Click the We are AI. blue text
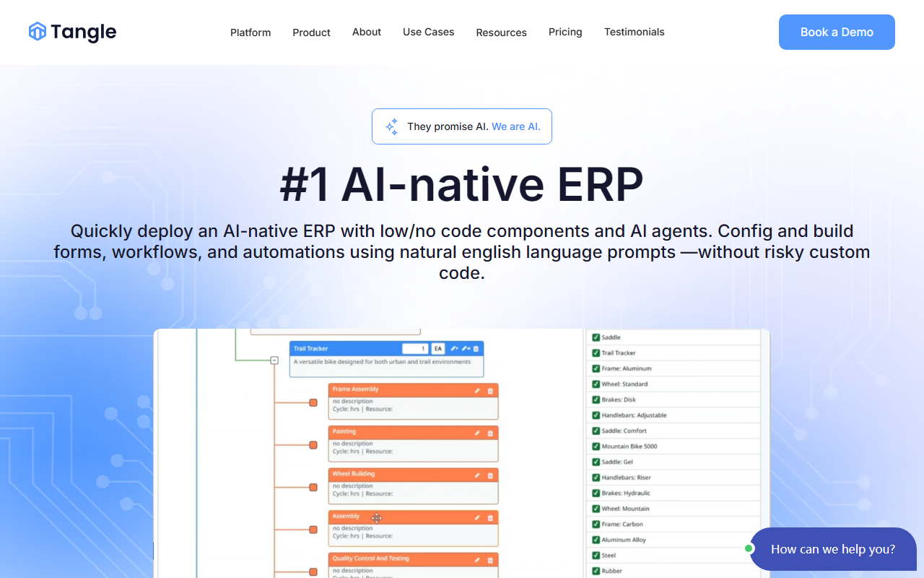 tap(516, 126)
